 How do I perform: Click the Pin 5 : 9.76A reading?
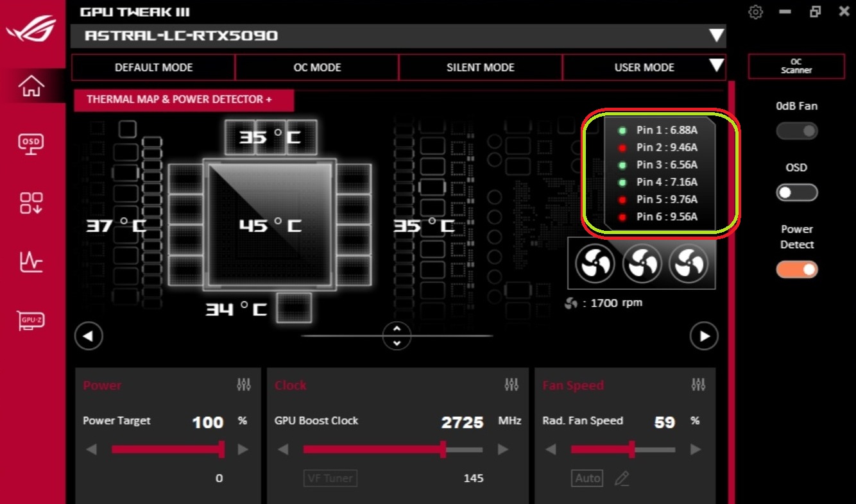click(667, 199)
